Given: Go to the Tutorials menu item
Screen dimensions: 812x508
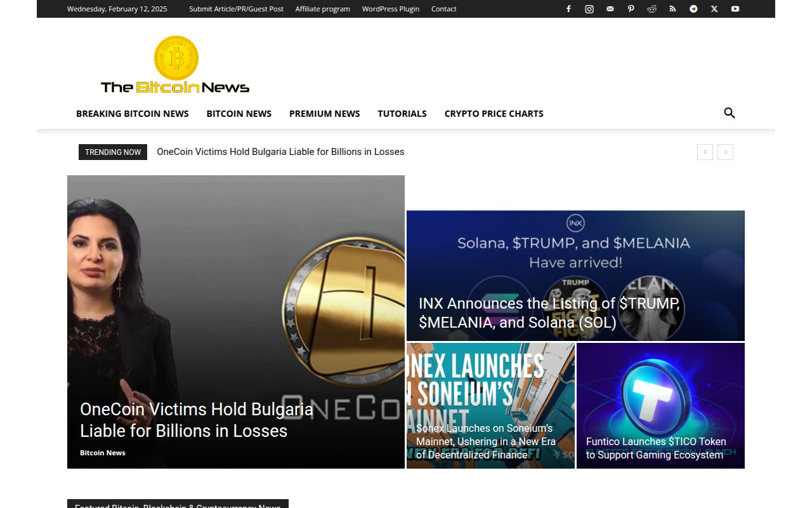Looking at the screenshot, I should (x=402, y=114).
